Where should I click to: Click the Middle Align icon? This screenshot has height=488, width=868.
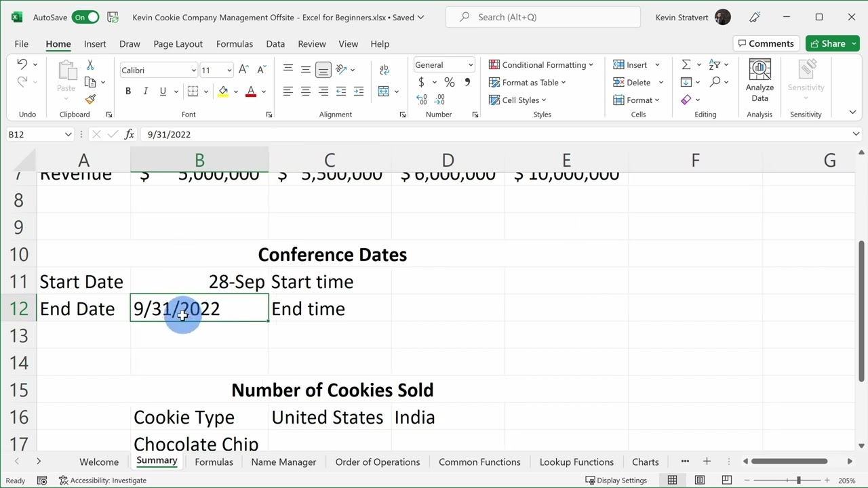(306, 69)
